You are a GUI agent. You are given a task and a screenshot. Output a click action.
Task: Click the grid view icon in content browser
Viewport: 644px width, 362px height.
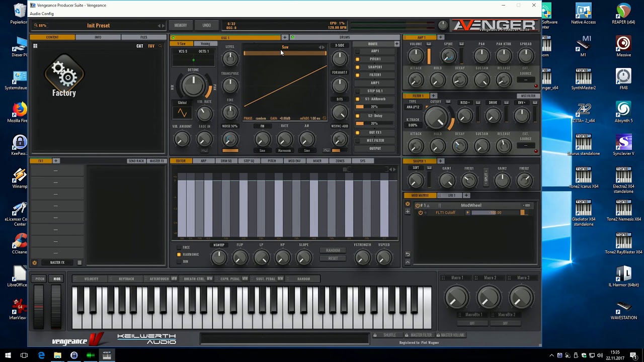pyautogui.click(x=35, y=46)
